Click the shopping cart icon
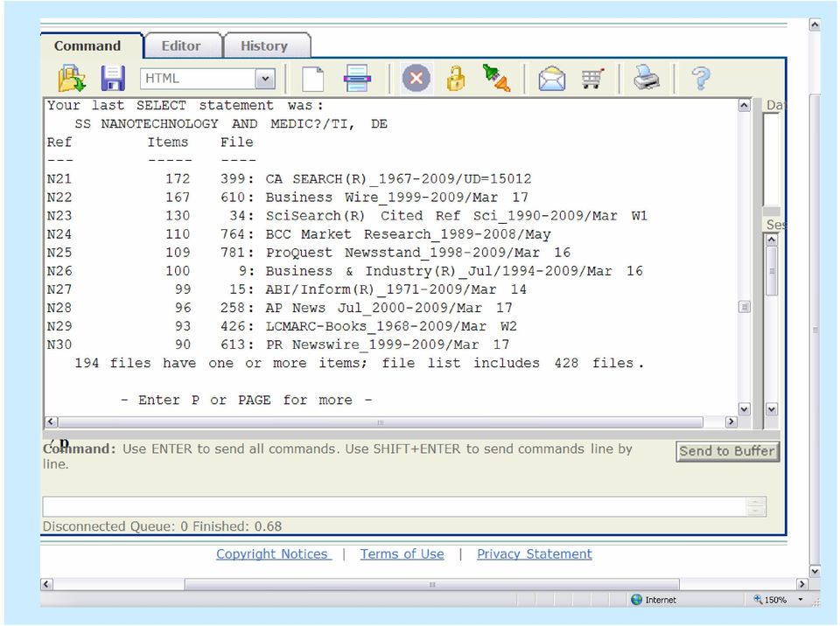 coord(592,78)
